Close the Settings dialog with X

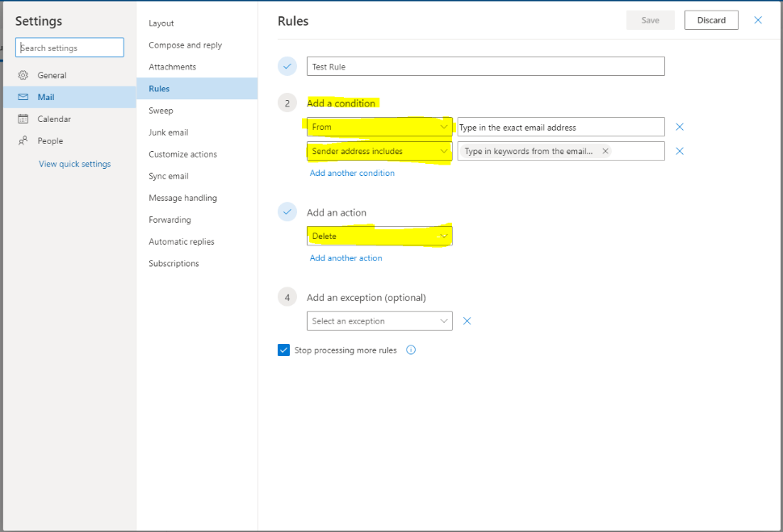click(x=757, y=20)
